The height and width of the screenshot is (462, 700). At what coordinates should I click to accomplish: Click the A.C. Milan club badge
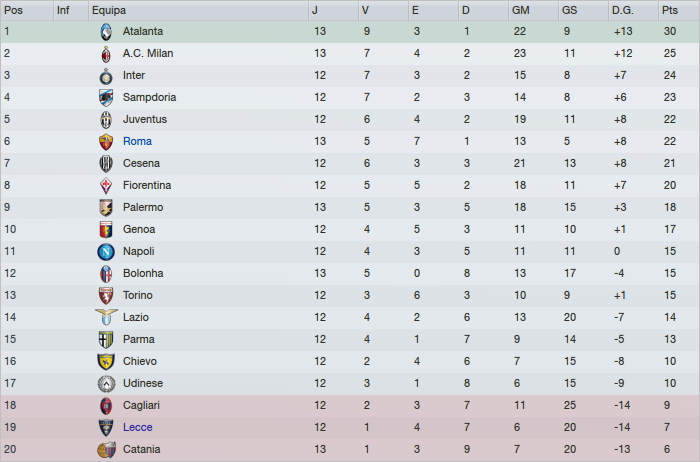(x=106, y=53)
